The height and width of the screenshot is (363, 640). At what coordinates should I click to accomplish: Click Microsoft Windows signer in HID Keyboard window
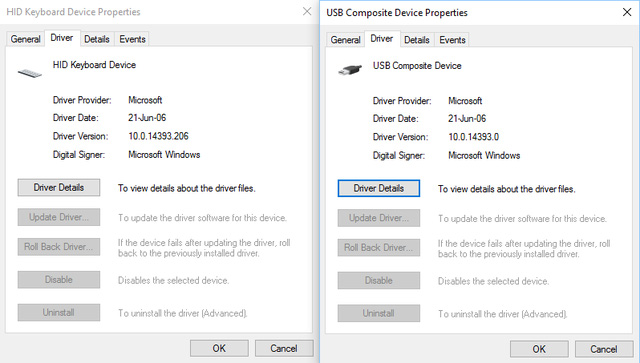coord(164,155)
